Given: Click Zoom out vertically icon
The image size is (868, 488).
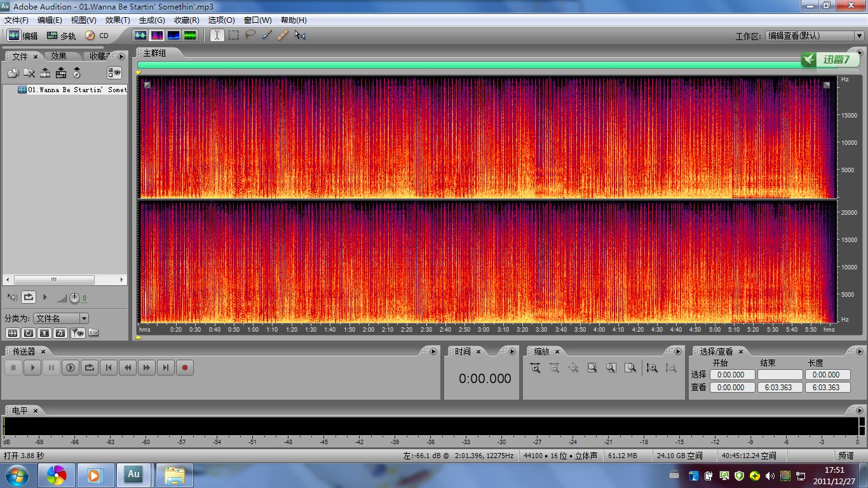Looking at the screenshot, I should [671, 368].
